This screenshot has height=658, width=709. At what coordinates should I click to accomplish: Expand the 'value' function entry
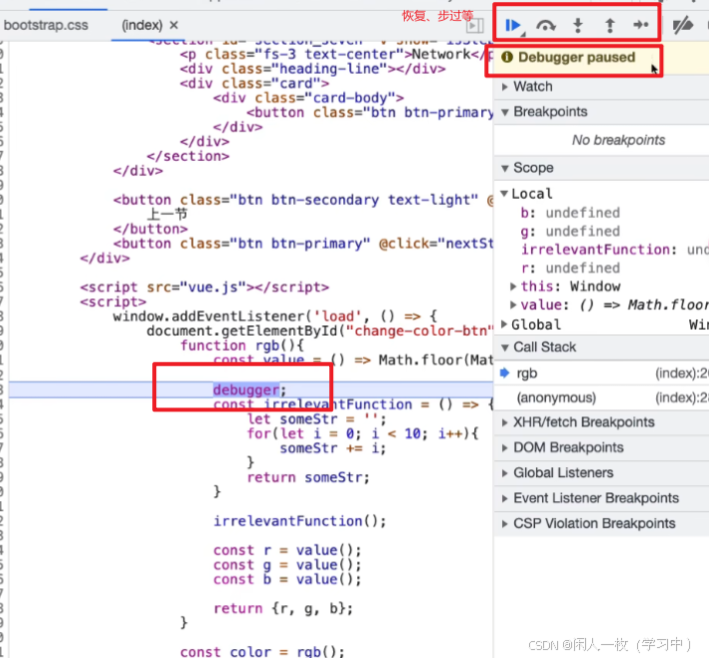tap(513, 305)
